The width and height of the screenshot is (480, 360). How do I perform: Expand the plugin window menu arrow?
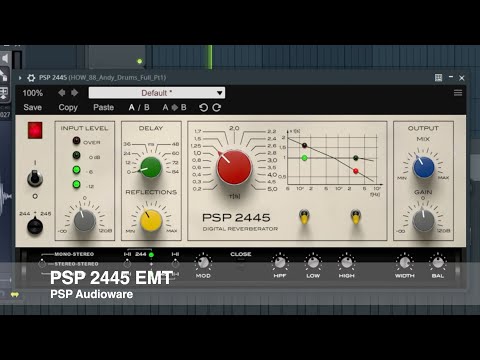pos(20,78)
